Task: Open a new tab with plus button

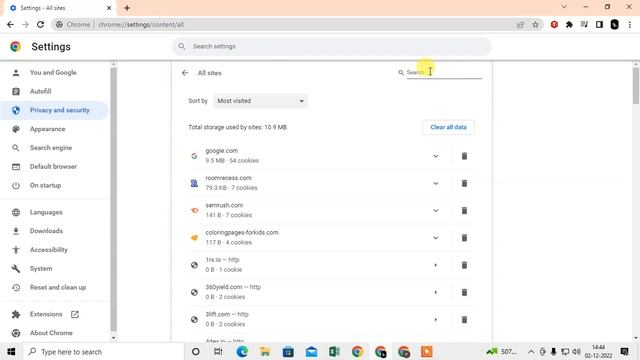Action: coord(127,8)
